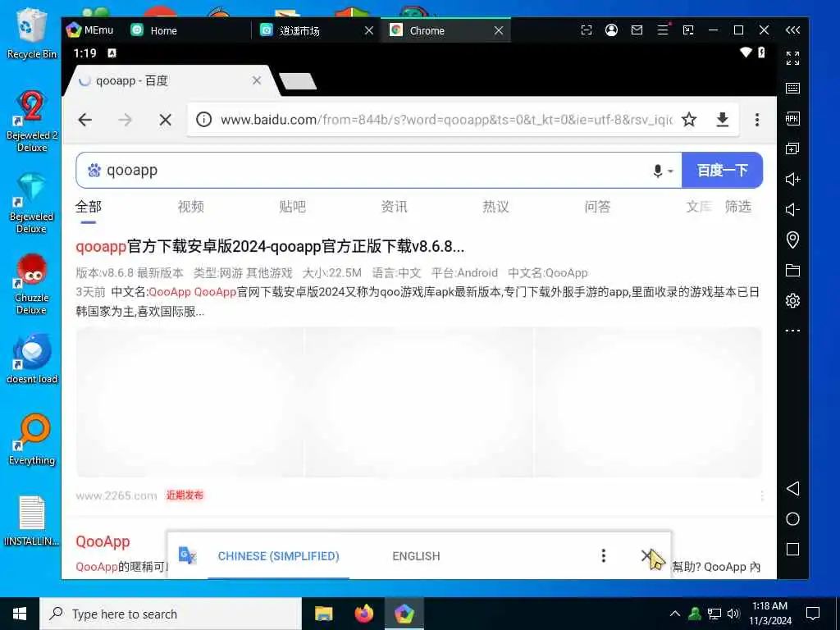Image resolution: width=840 pixels, height=630 pixels.
Task: Tap the Android recent apps square button
Action: tap(793, 549)
